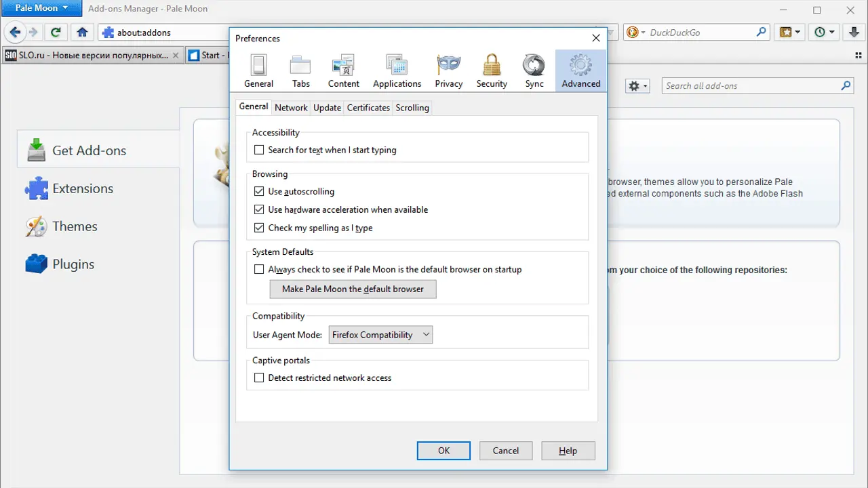The height and width of the screenshot is (488, 868).
Task: Select the Tabs preferences icon
Action: click(300, 71)
